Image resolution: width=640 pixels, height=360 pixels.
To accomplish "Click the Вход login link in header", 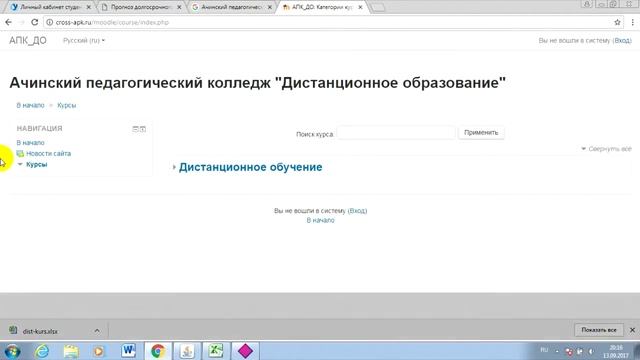I will (622, 40).
